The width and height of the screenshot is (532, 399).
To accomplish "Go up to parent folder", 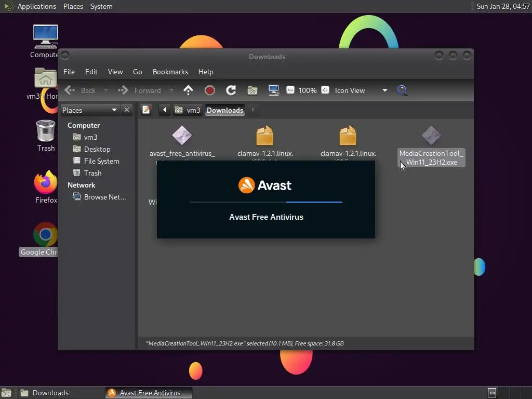I will (188, 90).
